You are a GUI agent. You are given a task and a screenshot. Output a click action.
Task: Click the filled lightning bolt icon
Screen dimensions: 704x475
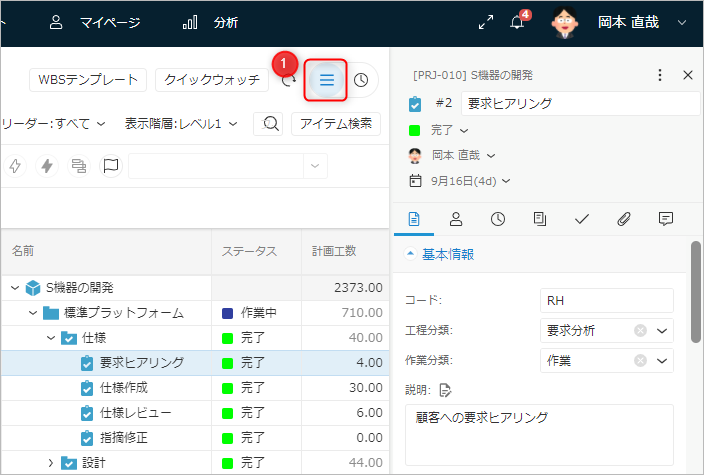click(x=46, y=166)
